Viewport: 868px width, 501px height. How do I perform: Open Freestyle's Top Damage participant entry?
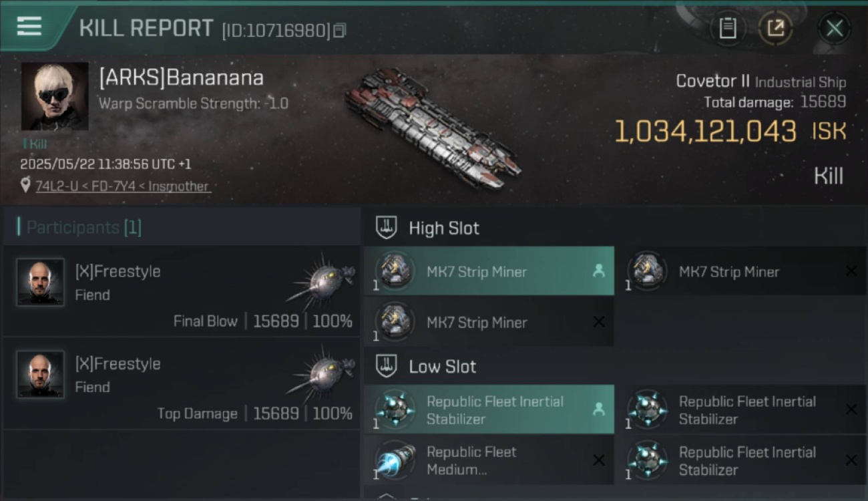point(182,383)
